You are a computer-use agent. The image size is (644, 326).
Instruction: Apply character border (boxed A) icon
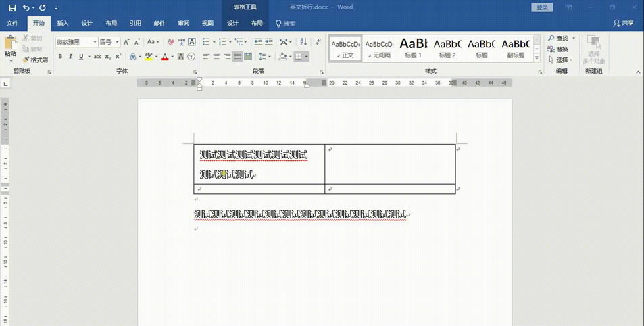click(x=192, y=42)
